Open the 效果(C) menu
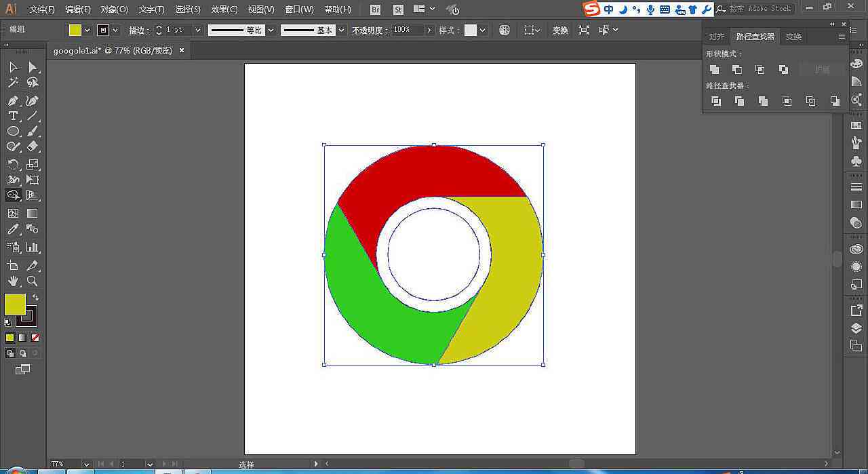 [224, 9]
